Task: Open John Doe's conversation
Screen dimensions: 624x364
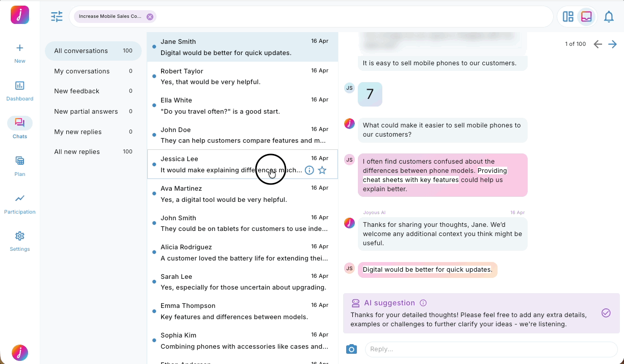Action: pyautogui.click(x=229, y=135)
